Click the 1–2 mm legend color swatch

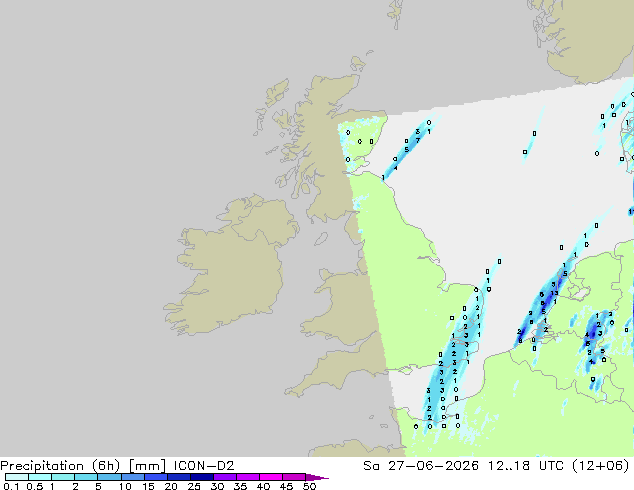click(63, 477)
